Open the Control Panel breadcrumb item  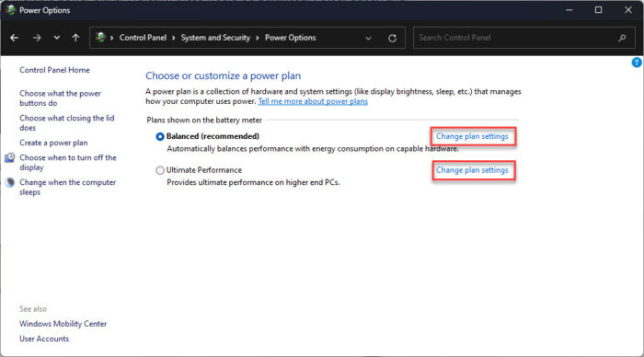143,38
